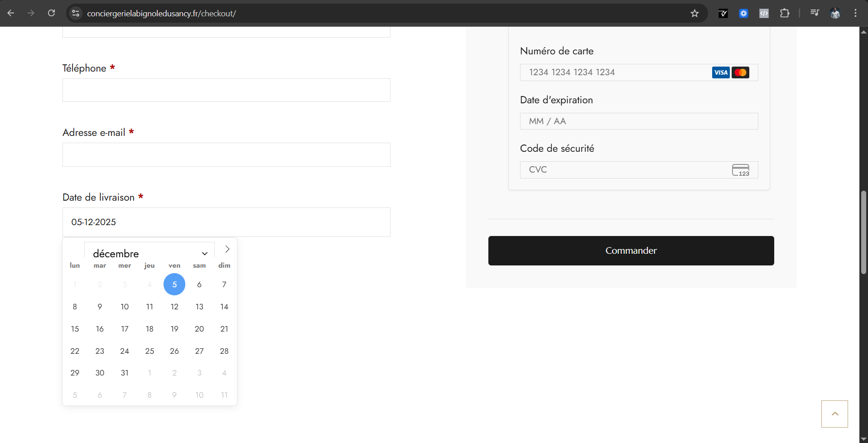The height and width of the screenshot is (443, 868).
Task: Open the browser profile avatar
Action: coord(835,13)
